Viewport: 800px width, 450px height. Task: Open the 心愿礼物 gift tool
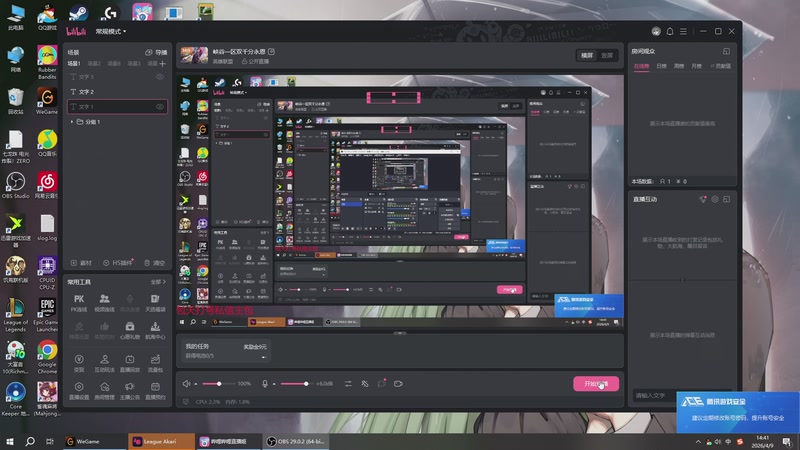[x=130, y=330]
